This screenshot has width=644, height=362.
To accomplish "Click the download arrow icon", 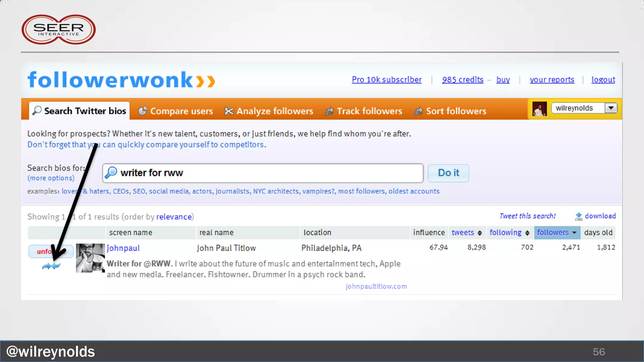I will point(578,216).
